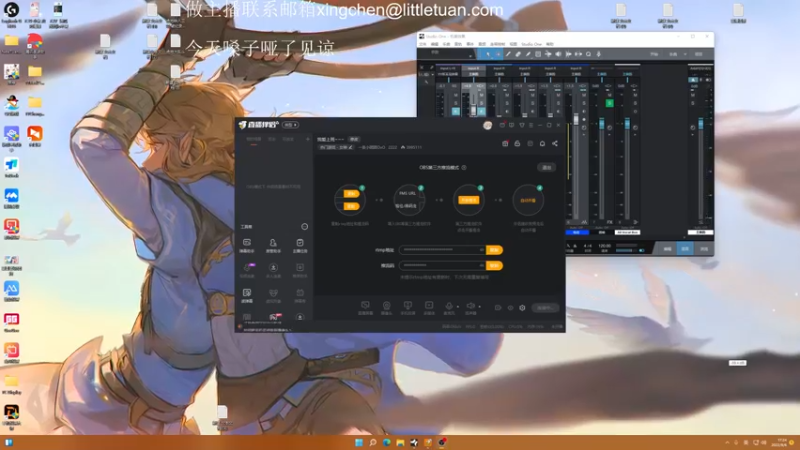Toggle visibility eye in stream key field
This screenshot has width=800, height=450.
481,265
